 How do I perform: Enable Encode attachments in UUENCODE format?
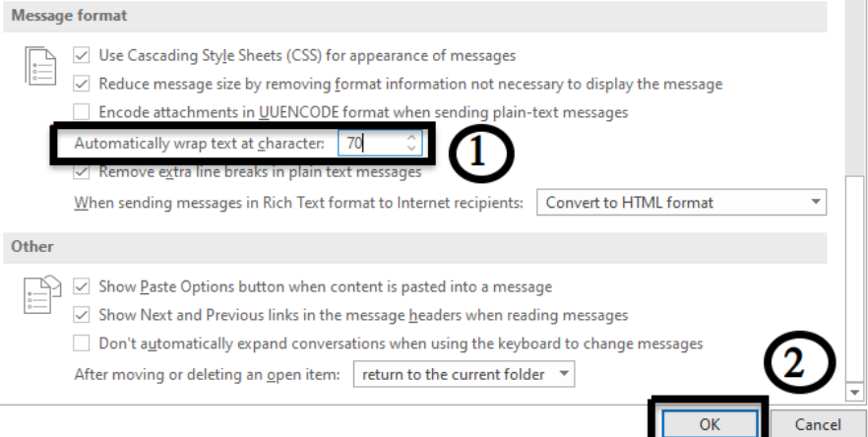click(82, 112)
